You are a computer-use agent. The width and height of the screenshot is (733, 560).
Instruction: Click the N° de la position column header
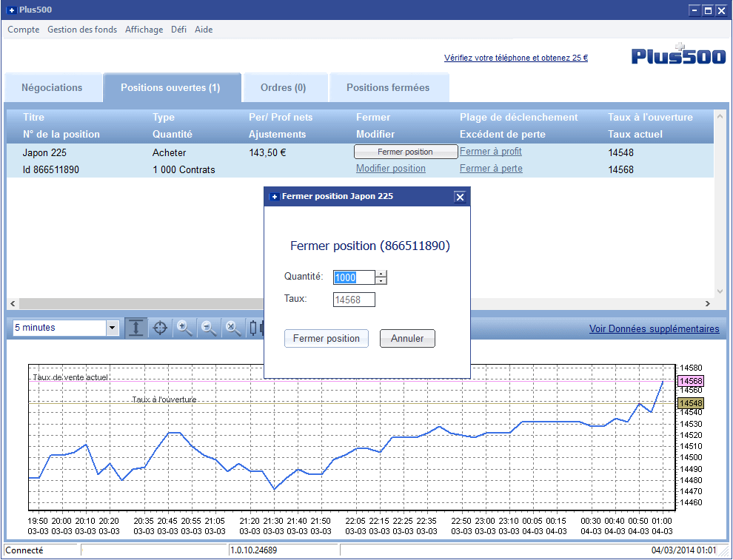tap(61, 134)
